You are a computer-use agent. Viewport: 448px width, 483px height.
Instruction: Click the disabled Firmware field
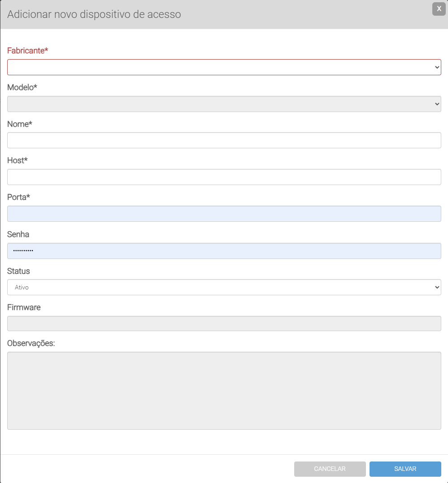tap(224, 323)
